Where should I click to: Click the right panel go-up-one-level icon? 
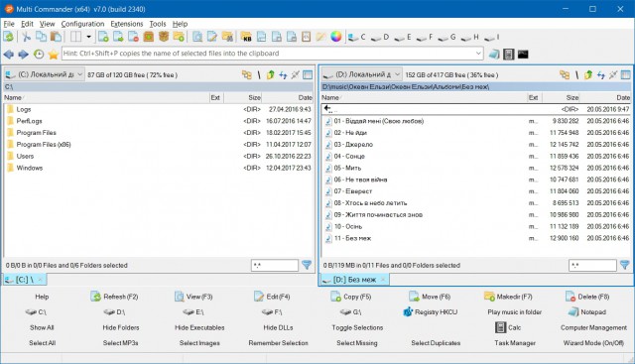click(x=588, y=75)
